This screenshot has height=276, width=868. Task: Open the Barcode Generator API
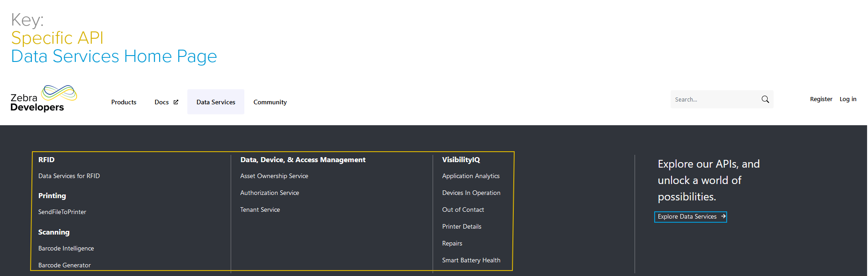tap(64, 265)
